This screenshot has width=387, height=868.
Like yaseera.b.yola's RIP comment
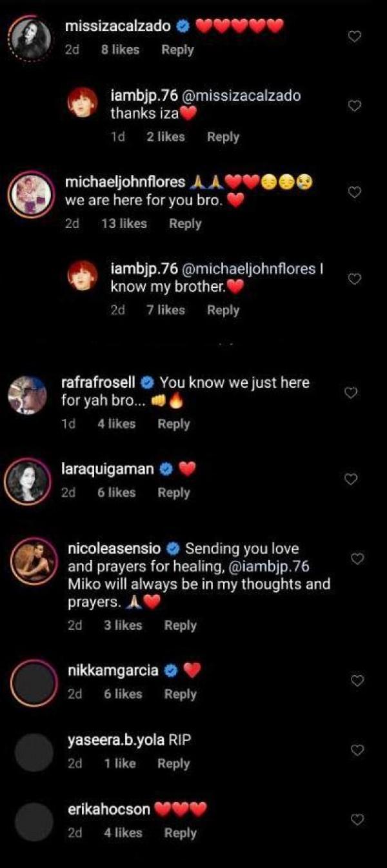tap(357, 750)
